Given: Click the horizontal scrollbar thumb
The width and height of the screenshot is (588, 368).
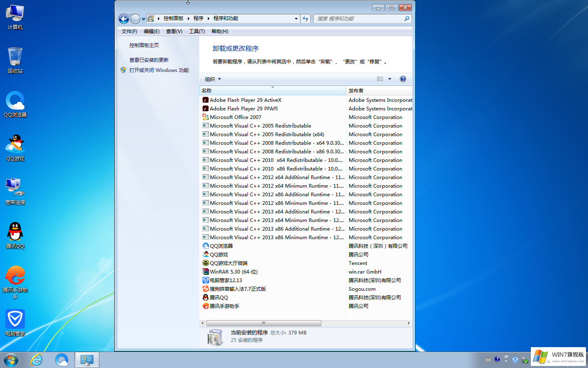Looking at the screenshot, I should click(264, 323).
